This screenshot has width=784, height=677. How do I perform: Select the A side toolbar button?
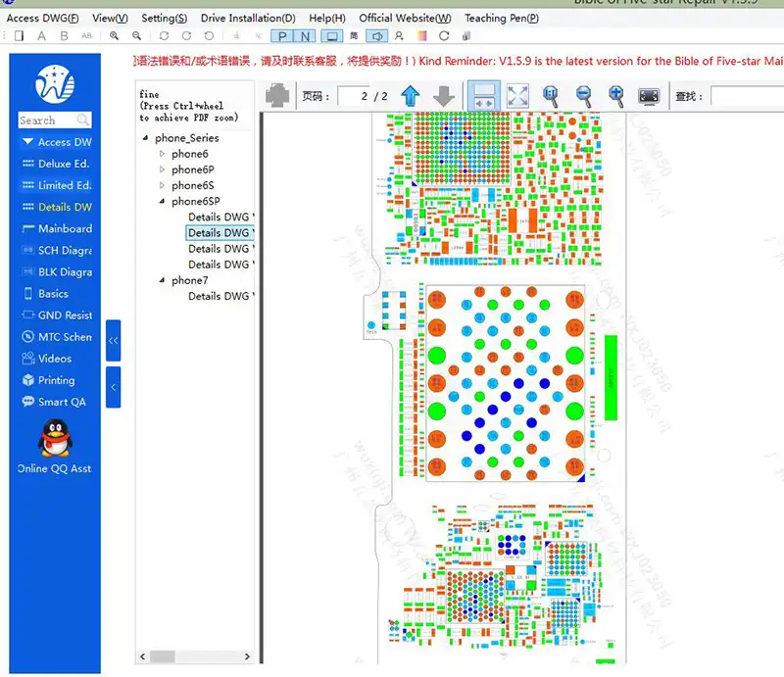41,36
